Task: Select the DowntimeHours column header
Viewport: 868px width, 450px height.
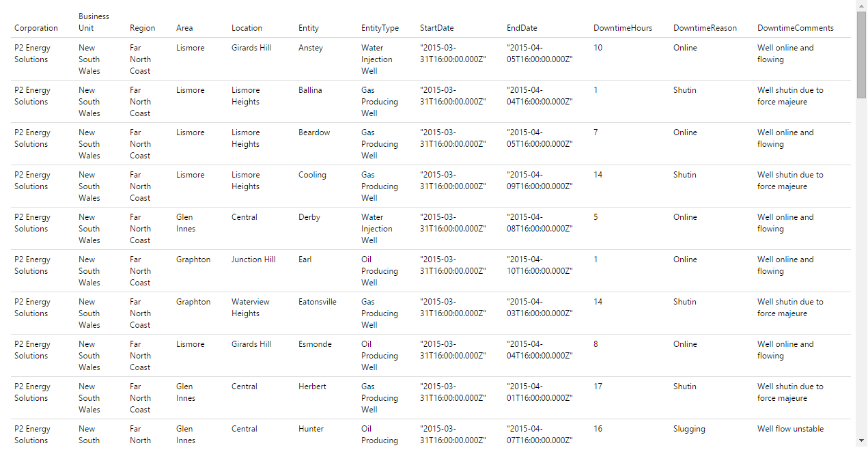Action: point(623,28)
